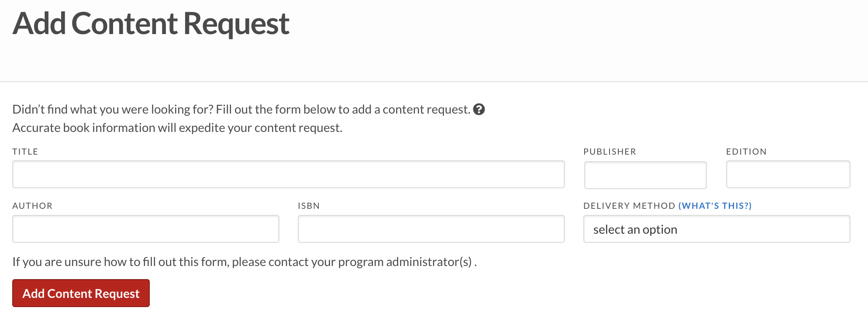Click the DELIVERY METHOD label text
This screenshot has width=868, height=318.
[629, 206]
